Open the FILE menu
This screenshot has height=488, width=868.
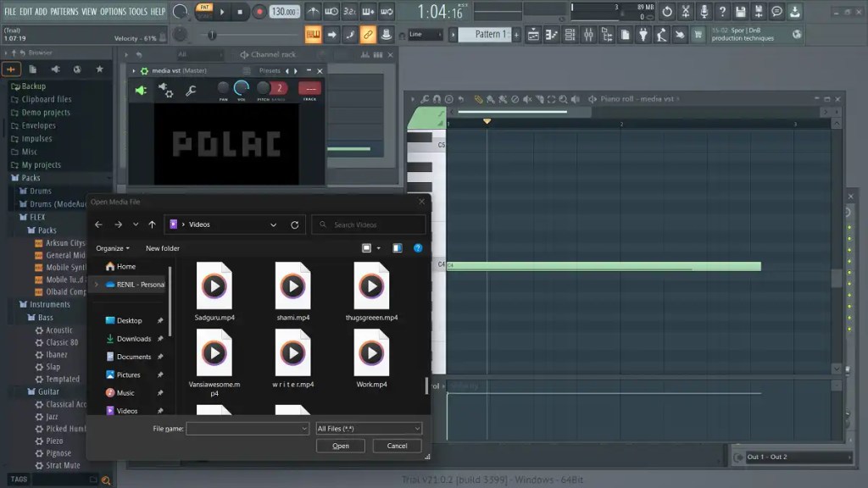pos(10,11)
